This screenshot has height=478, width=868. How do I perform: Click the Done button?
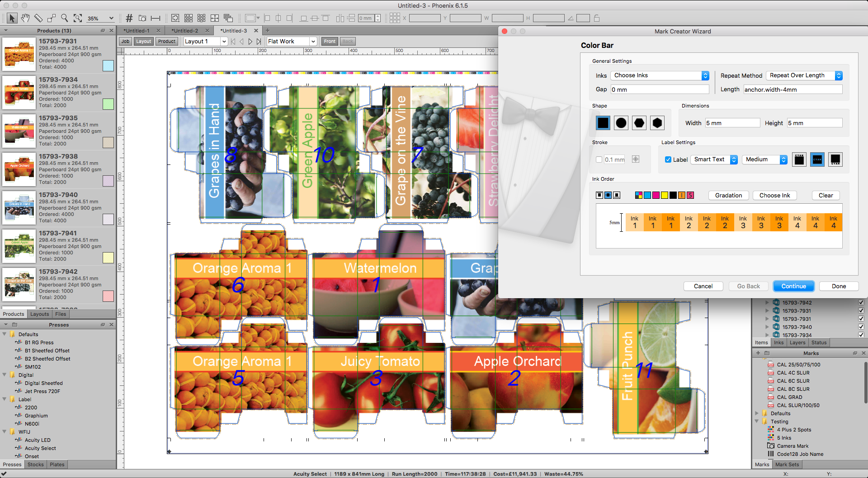point(839,286)
